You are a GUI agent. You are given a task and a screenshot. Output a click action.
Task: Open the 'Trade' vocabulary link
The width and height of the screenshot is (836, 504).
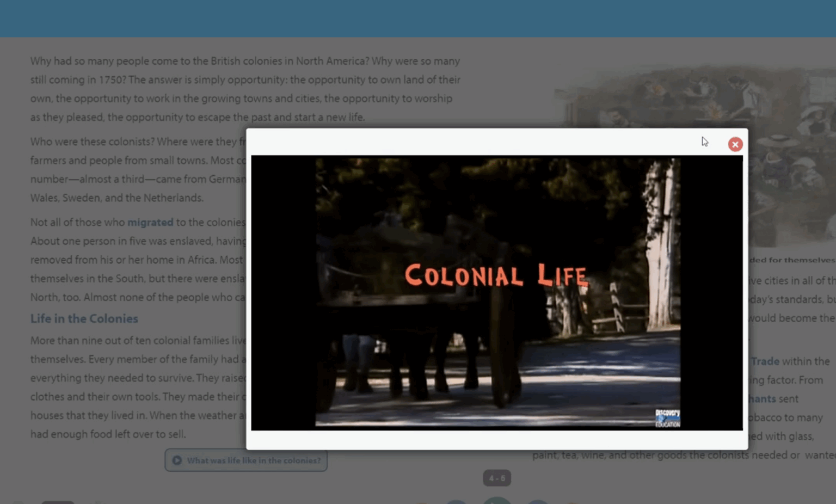click(x=765, y=361)
